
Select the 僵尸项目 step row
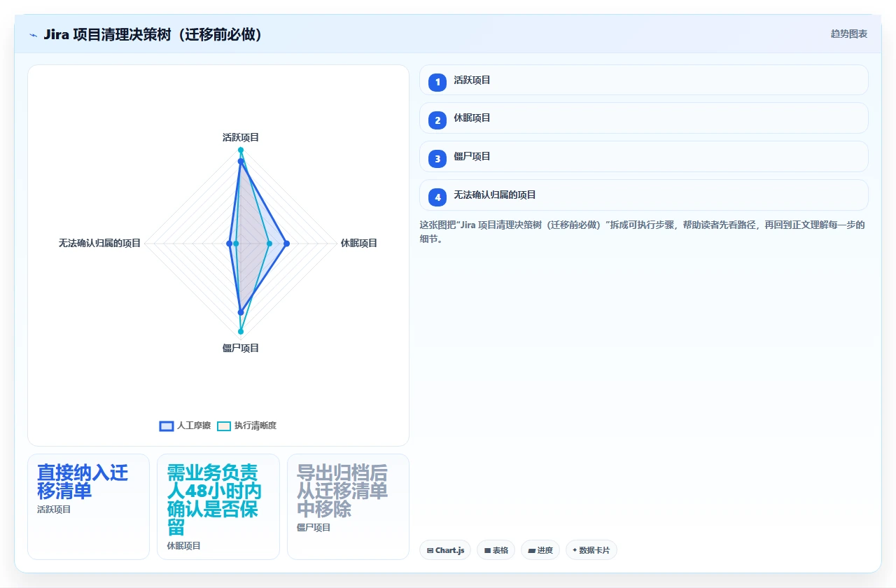tap(643, 156)
